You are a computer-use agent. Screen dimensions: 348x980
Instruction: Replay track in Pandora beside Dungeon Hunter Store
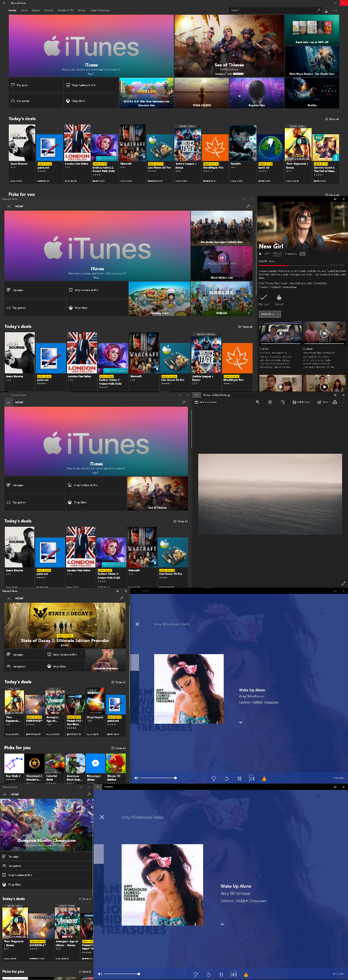click(x=209, y=975)
